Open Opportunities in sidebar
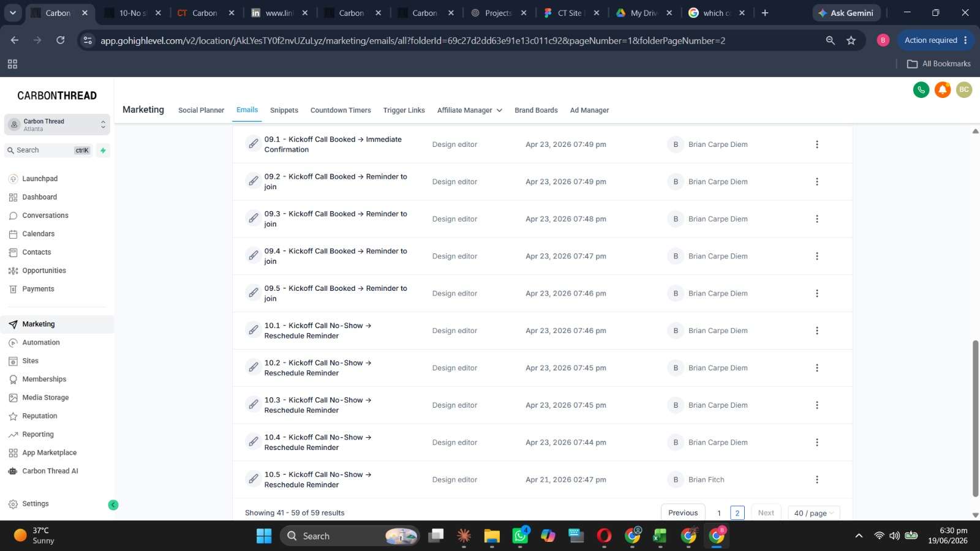980x551 pixels. coord(44,271)
